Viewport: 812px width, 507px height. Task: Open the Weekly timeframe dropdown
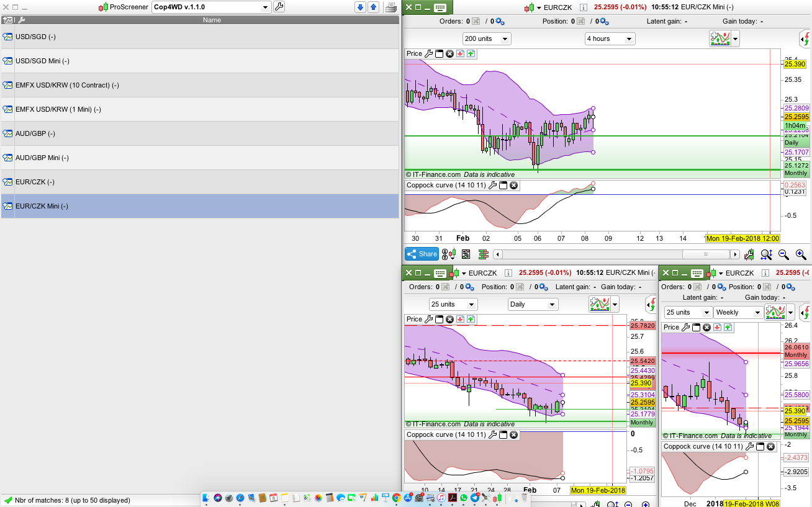(x=738, y=312)
